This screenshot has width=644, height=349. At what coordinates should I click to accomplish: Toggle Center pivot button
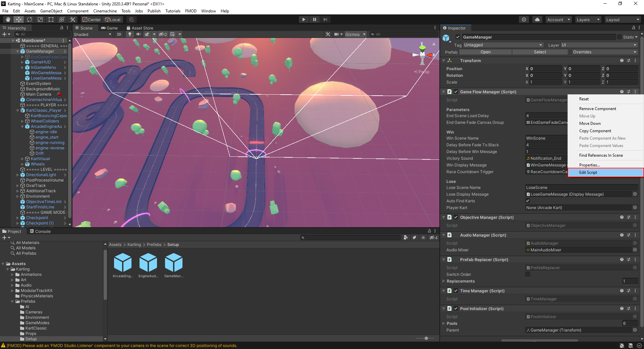click(x=92, y=19)
